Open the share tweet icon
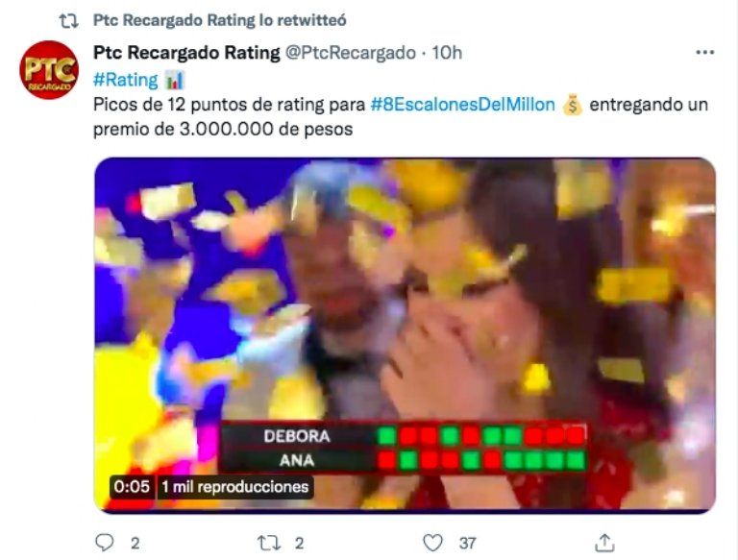 point(604,543)
